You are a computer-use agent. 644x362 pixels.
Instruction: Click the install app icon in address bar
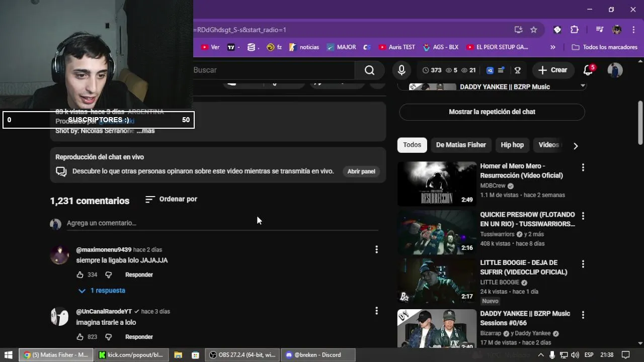click(x=518, y=30)
